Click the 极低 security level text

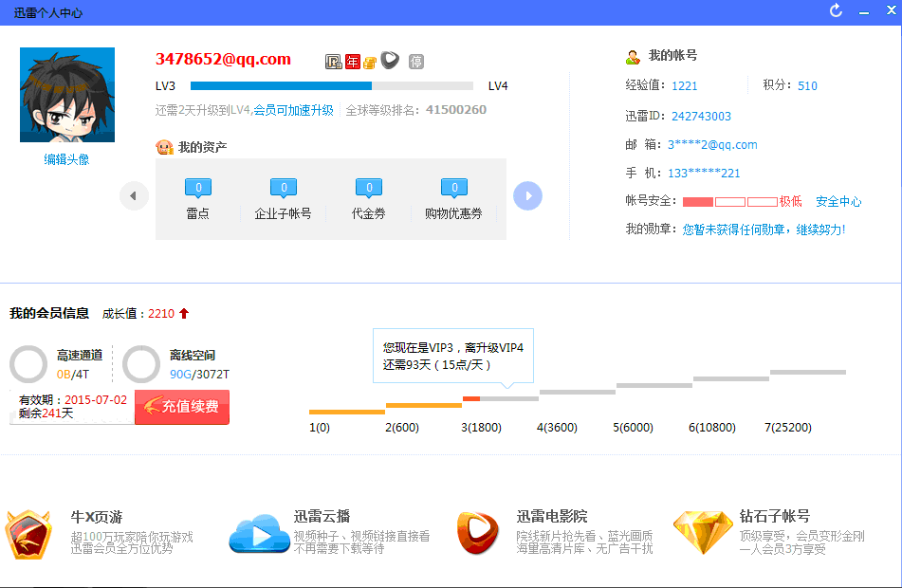click(790, 201)
